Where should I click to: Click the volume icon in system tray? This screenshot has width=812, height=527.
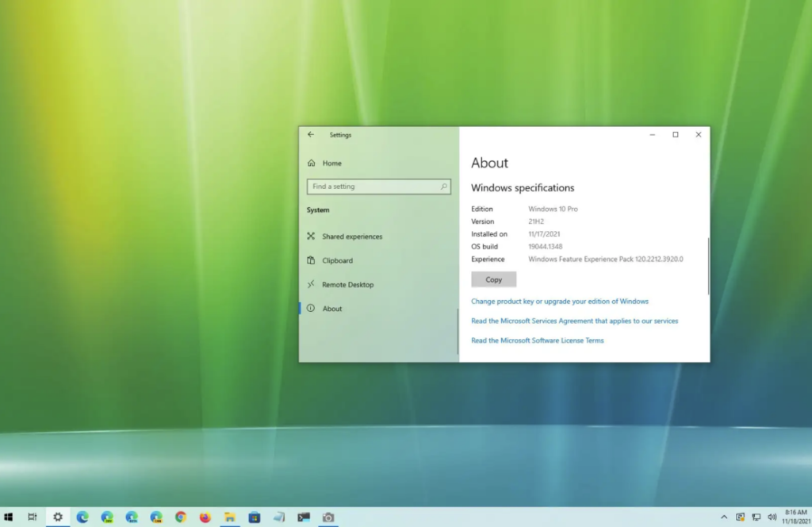click(772, 517)
